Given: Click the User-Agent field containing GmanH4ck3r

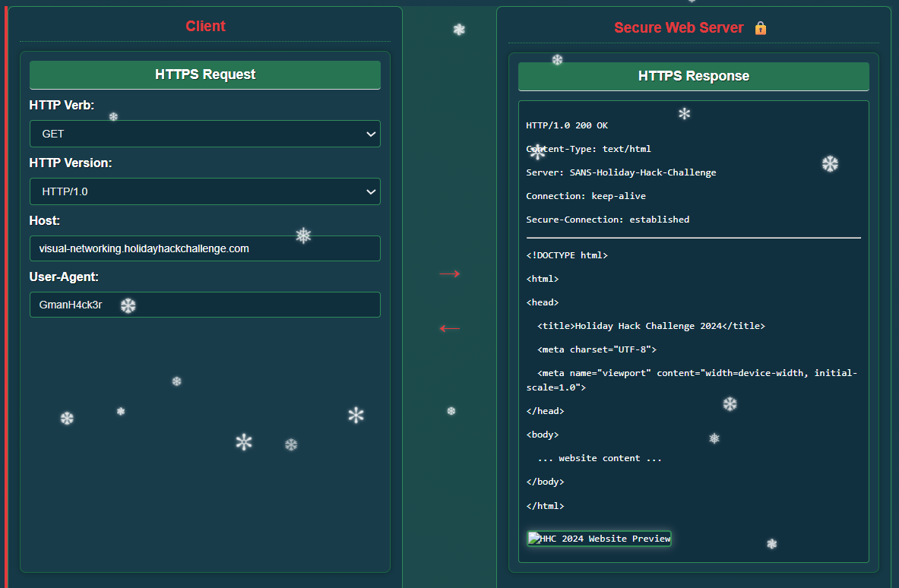Looking at the screenshot, I should 204,305.
